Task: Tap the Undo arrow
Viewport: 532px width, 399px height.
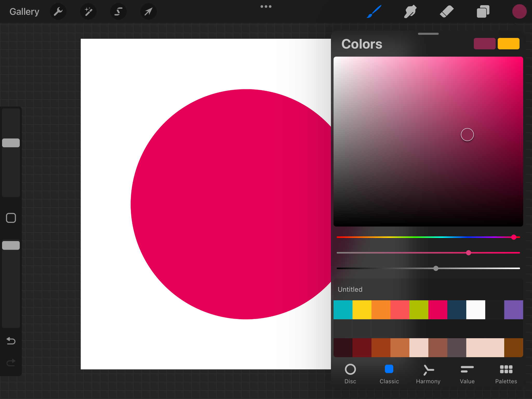Action: tap(11, 341)
